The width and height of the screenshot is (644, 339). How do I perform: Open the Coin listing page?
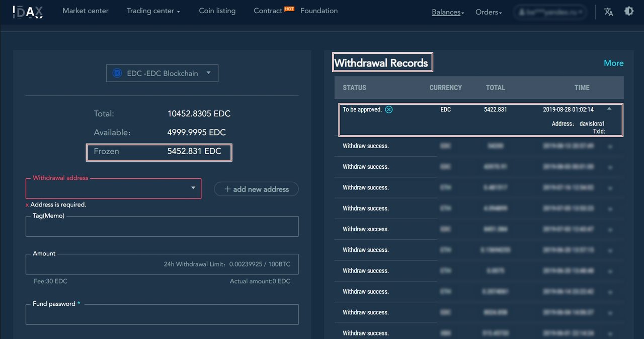click(x=217, y=11)
